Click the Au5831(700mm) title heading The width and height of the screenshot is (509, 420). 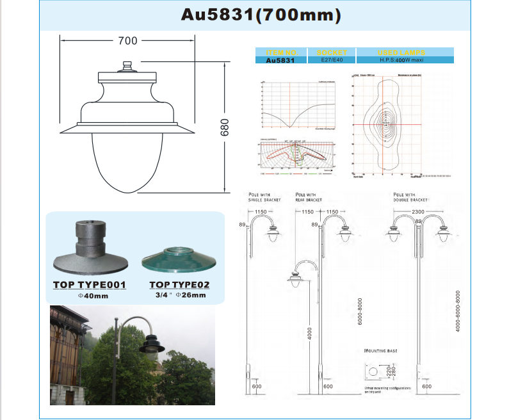coord(258,14)
